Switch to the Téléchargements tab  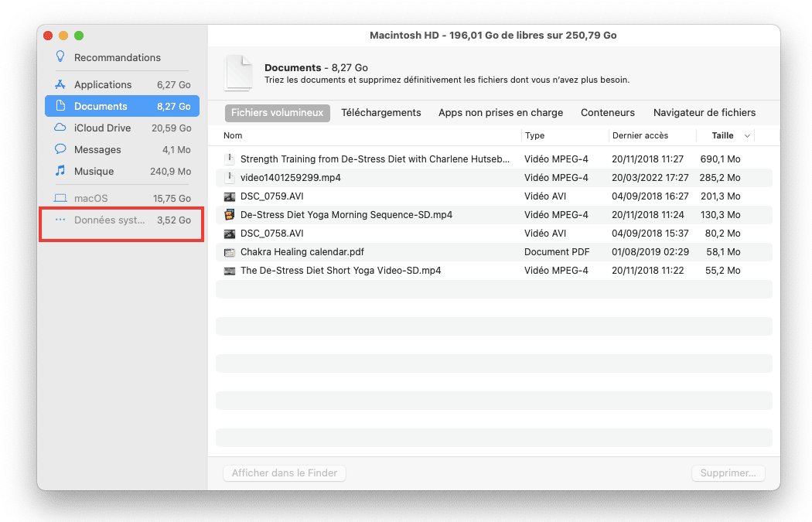380,113
